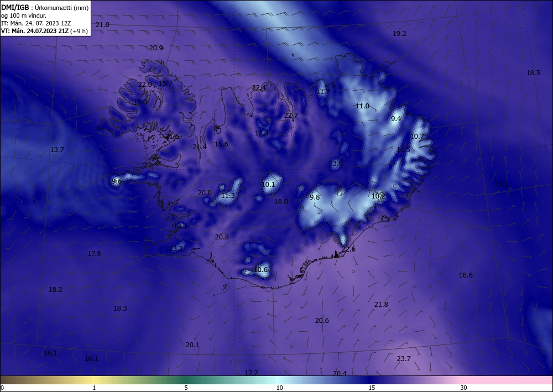Screen dimensions: 553x392
Task: Click the map value 15.7
Action: tap(165, 83)
